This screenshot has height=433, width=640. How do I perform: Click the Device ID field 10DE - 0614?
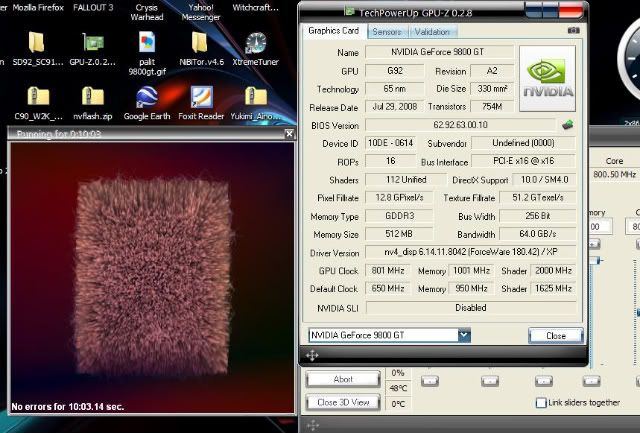[390, 143]
